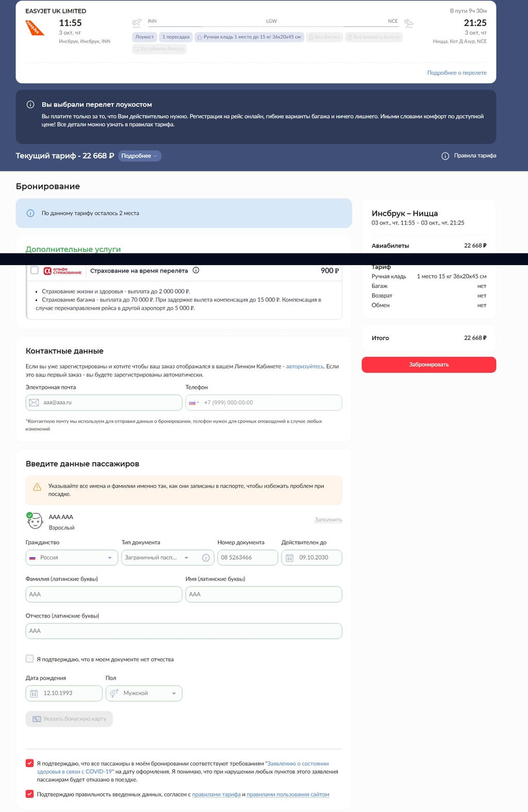This screenshot has width=528, height=812.
Task: Click the Фамилия input field
Action: (x=104, y=594)
